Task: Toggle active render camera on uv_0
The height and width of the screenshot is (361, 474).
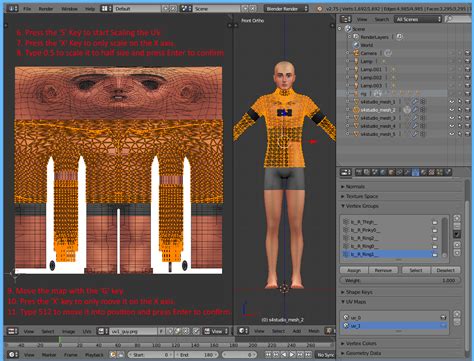Action: (443, 318)
